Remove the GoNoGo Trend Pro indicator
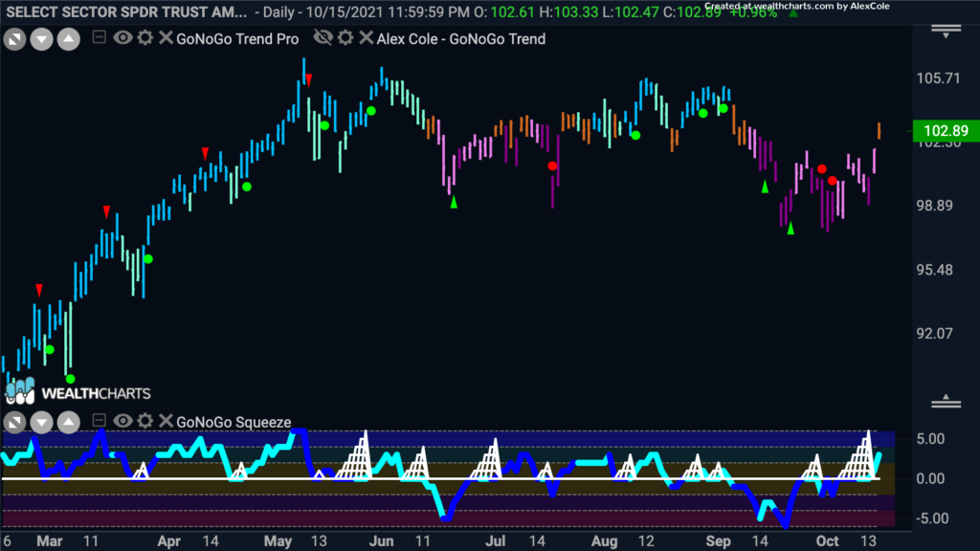 [166, 39]
